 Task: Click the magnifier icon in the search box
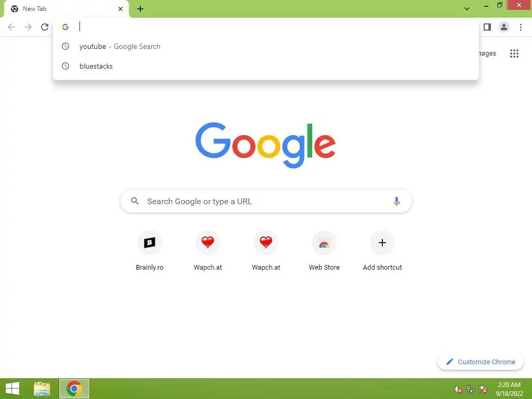coord(135,201)
